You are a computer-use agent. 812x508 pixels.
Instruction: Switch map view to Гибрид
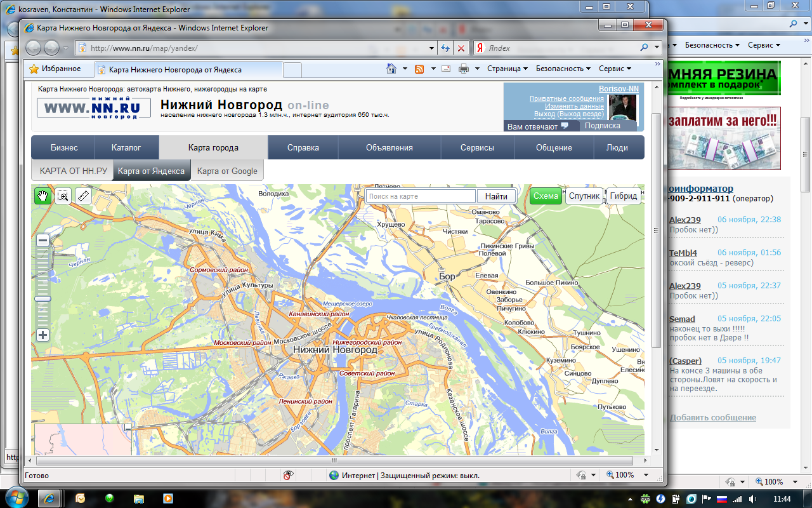[623, 196]
